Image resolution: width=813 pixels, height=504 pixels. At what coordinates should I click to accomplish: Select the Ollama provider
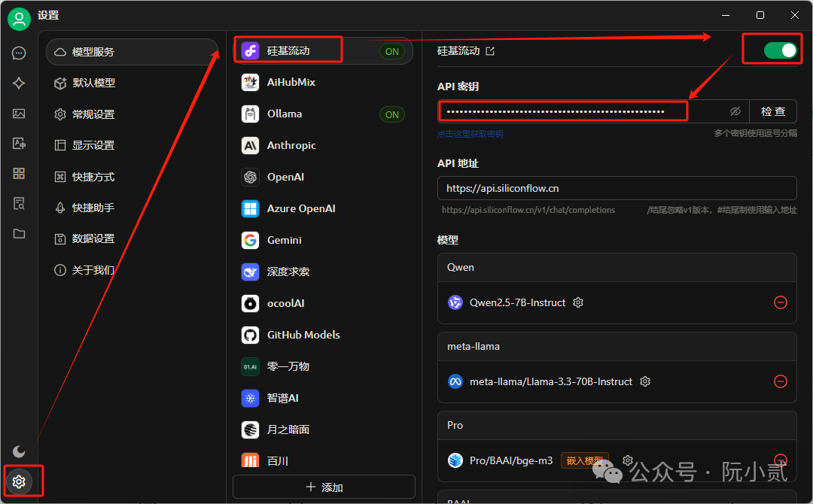pos(322,114)
